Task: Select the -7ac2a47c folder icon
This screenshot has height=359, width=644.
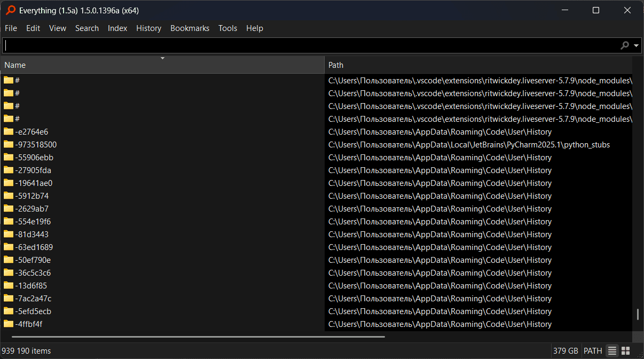Action: pyautogui.click(x=9, y=298)
